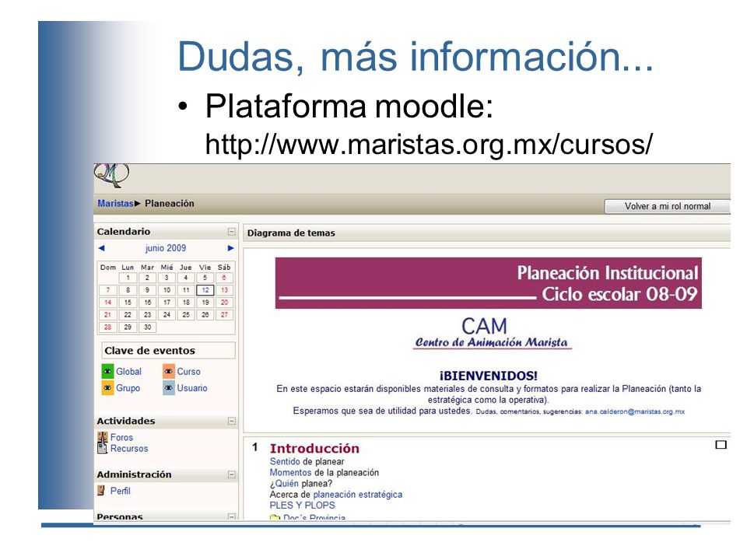Open the Perfil link
Viewport: 747px width, 560px height.
[x=120, y=491]
